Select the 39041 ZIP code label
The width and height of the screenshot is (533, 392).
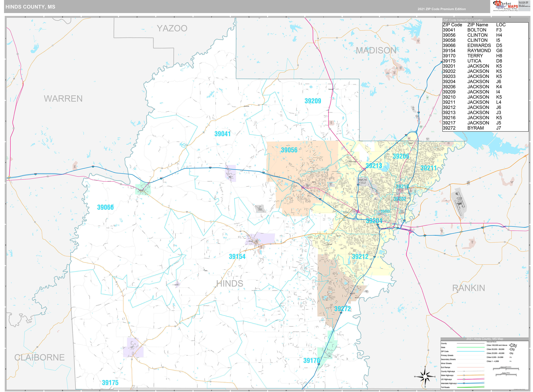pos(223,134)
